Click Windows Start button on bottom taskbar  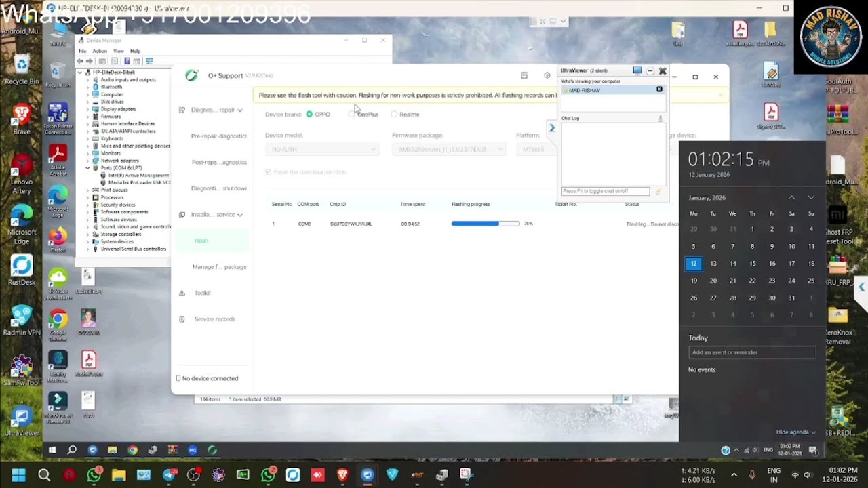click(18, 475)
